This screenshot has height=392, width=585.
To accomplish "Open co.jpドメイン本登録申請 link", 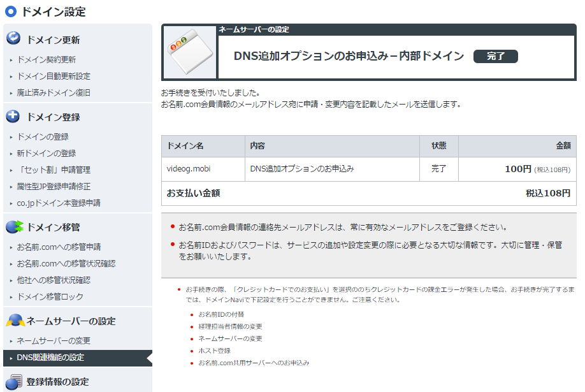I will (x=58, y=203).
